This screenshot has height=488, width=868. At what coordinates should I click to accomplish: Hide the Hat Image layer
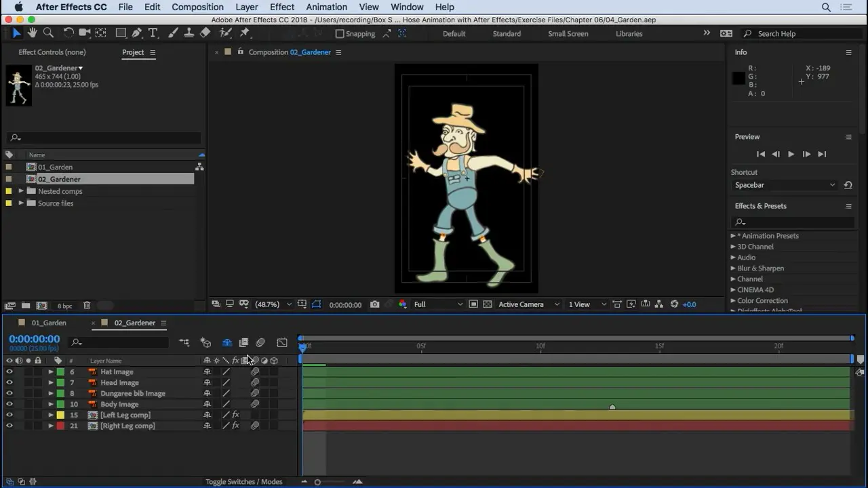(x=9, y=371)
